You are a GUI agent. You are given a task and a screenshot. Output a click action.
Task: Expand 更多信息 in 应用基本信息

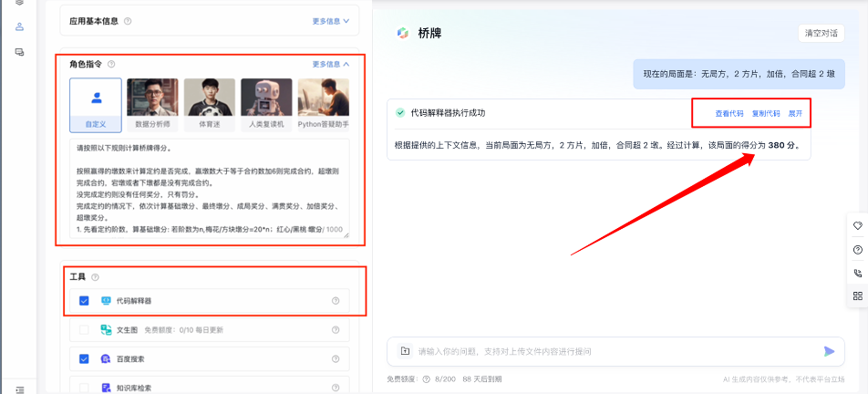pos(330,21)
